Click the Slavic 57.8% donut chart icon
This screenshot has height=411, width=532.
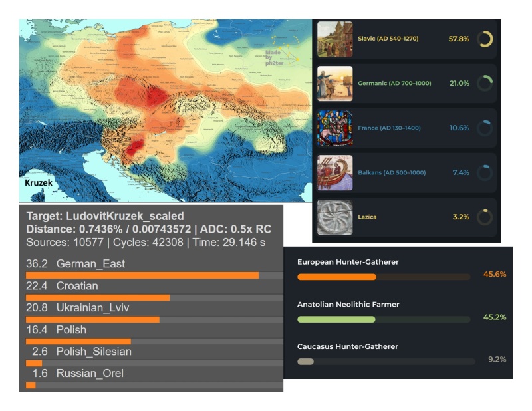pyautogui.click(x=485, y=39)
